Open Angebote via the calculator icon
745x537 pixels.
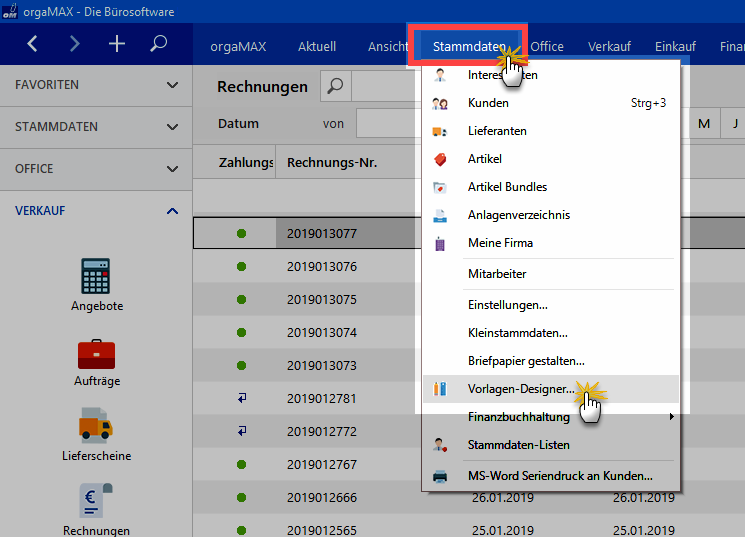(96, 276)
